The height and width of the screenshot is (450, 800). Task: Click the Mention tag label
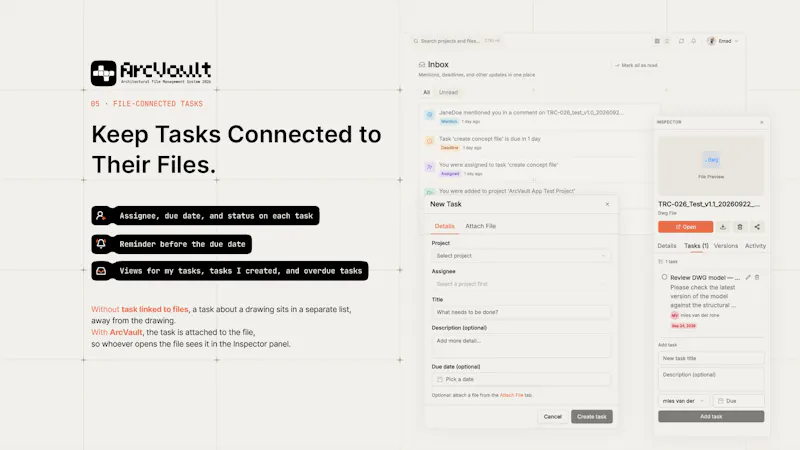449,121
